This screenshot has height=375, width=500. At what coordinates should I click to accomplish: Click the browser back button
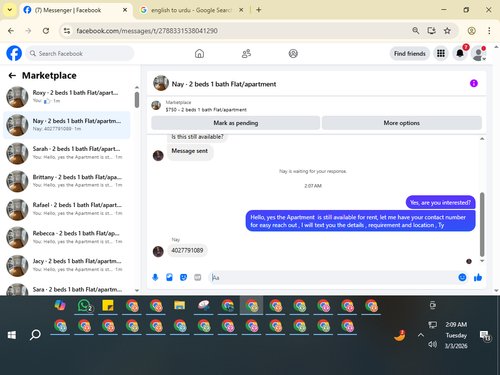click(x=11, y=31)
